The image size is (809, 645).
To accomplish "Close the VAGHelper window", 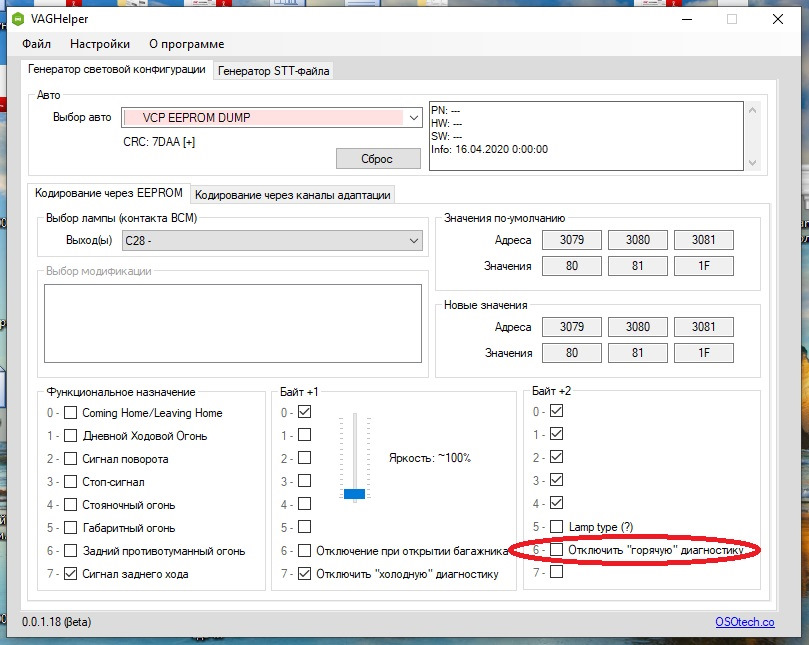I will [x=778, y=19].
